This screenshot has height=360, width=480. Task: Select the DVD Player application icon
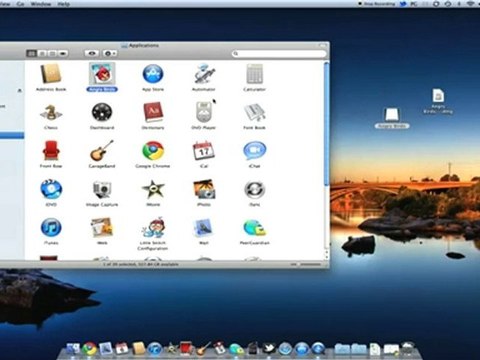(204, 113)
